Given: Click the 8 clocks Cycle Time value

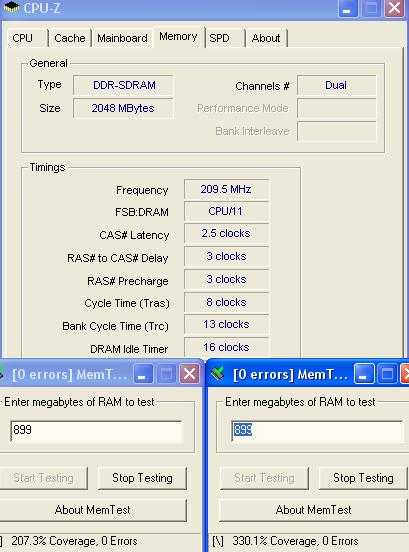Looking at the screenshot, I should click(226, 302).
